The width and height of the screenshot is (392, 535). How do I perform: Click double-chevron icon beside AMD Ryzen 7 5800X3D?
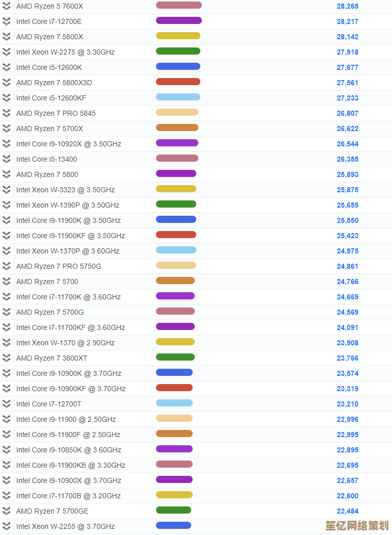[6, 83]
